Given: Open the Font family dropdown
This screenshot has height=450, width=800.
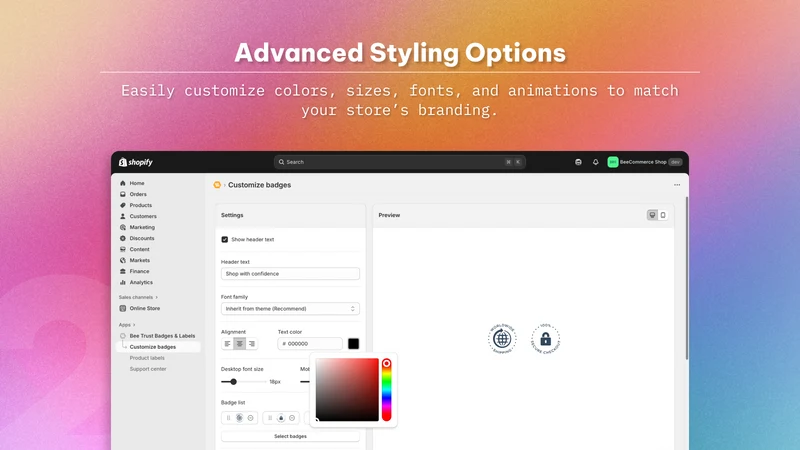Looking at the screenshot, I should (290, 309).
